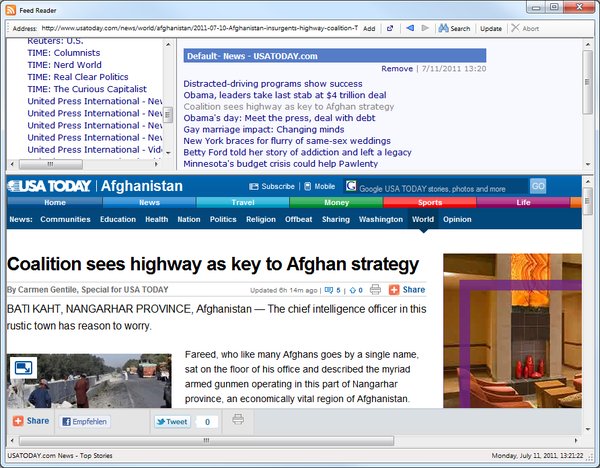Viewport: 600px width, 468px height.
Task: Open 'Obama's day: Meet the press' headline
Action: pyautogui.click(x=279, y=118)
